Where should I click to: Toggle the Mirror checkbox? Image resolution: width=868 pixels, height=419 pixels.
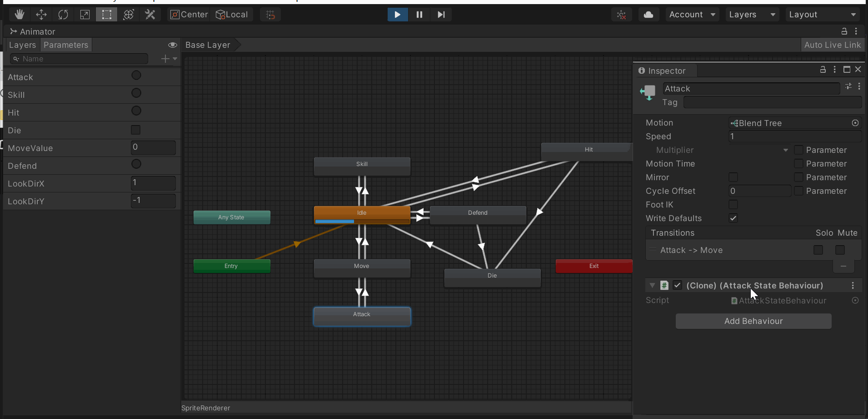pyautogui.click(x=733, y=177)
